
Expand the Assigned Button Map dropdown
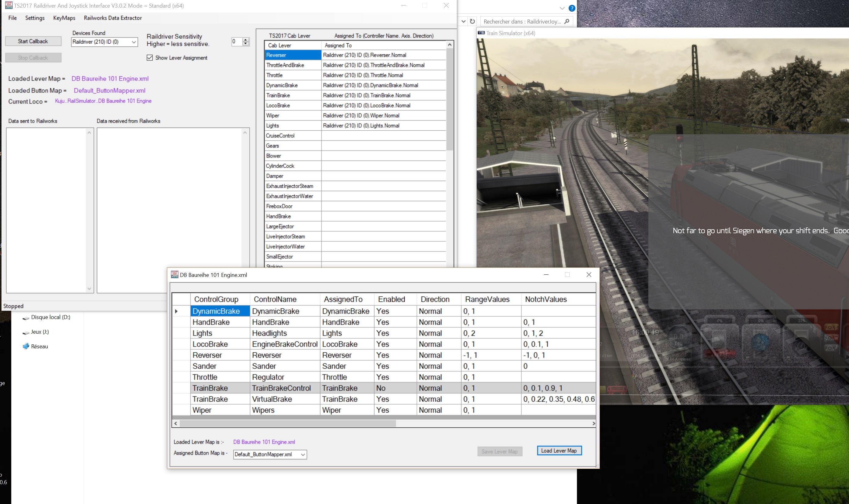pos(303,455)
